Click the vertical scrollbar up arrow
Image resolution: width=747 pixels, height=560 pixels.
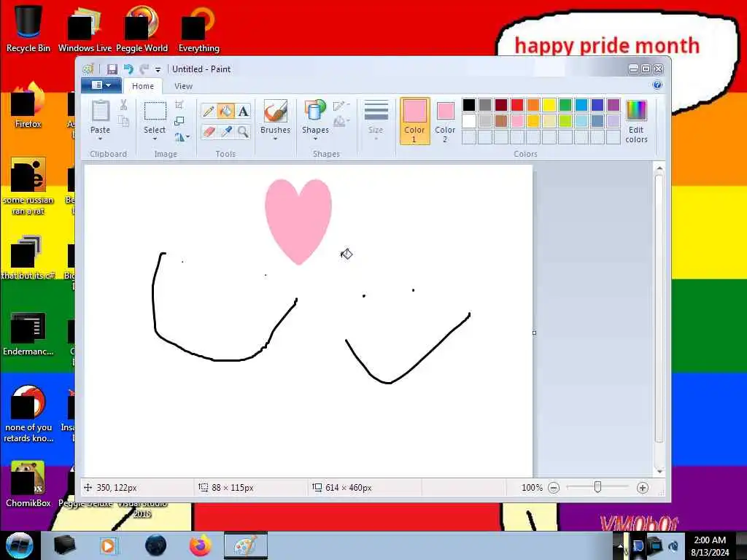[x=659, y=168]
